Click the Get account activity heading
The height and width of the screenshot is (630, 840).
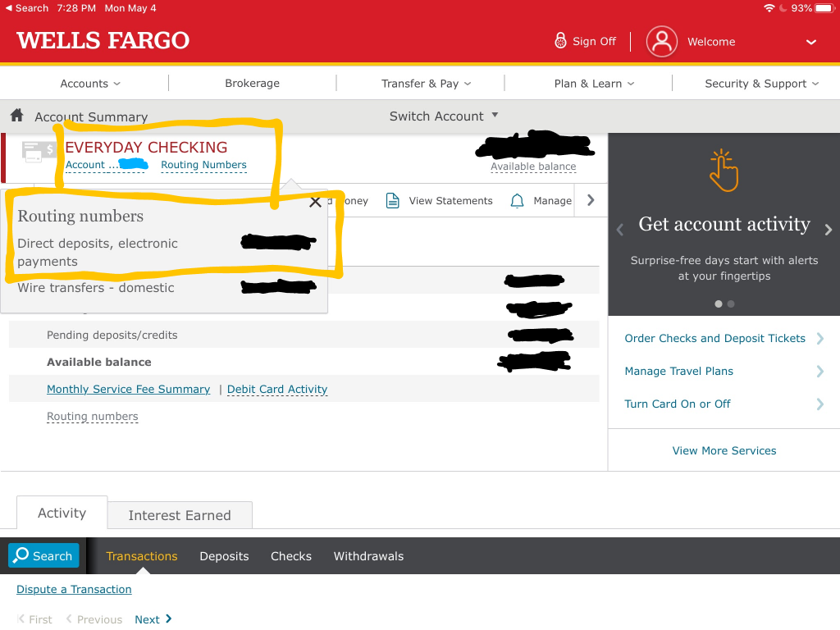tap(724, 224)
